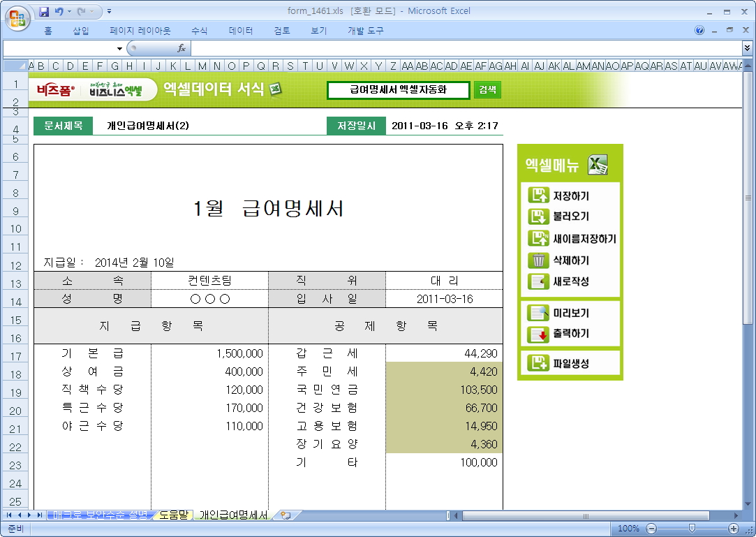This screenshot has height=537, width=756.
Task: Click the 급여명세서 엑셀자동화 search field
Action: (x=399, y=90)
